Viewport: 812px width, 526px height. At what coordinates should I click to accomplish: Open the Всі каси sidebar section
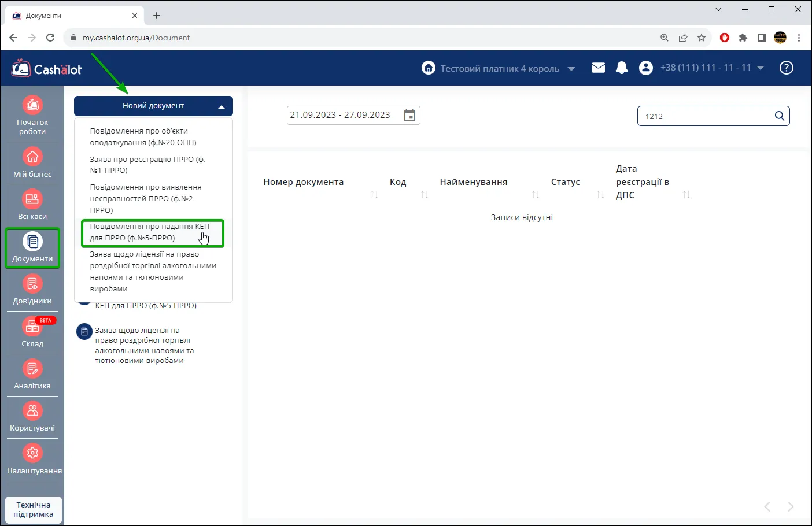[x=32, y=205]
